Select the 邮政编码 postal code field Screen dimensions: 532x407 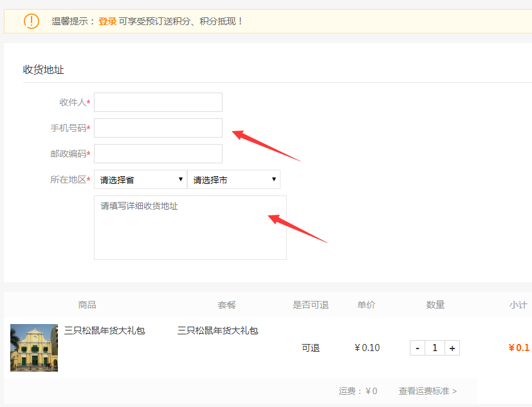tap(158, 154)
